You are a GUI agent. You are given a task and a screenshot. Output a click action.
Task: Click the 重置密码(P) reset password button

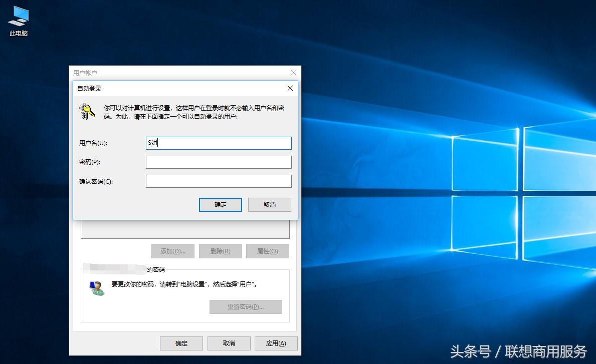coord(246,307)
